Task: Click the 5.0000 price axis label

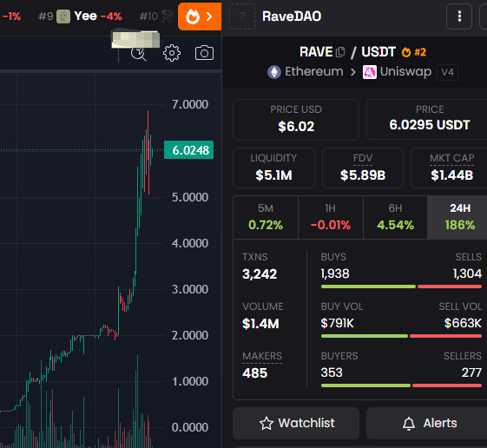Action: 190,197
